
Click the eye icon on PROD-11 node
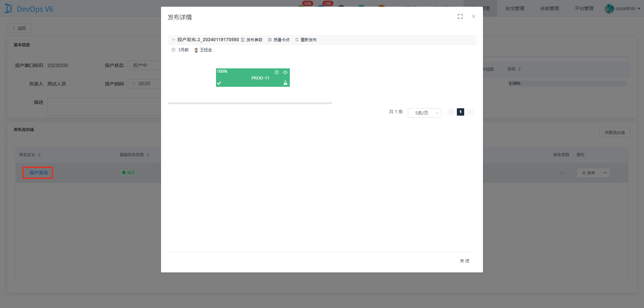[285, 72]
